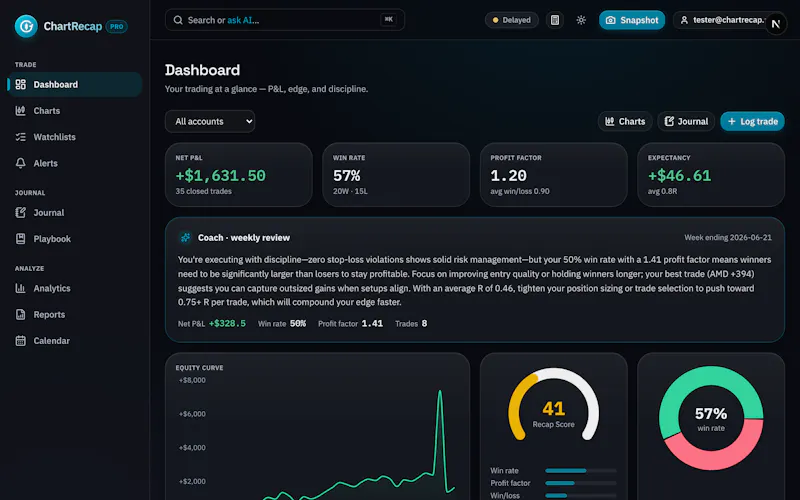Click weekly Profit factor value 1.41
Screen dimensions: 800x500
372,323
